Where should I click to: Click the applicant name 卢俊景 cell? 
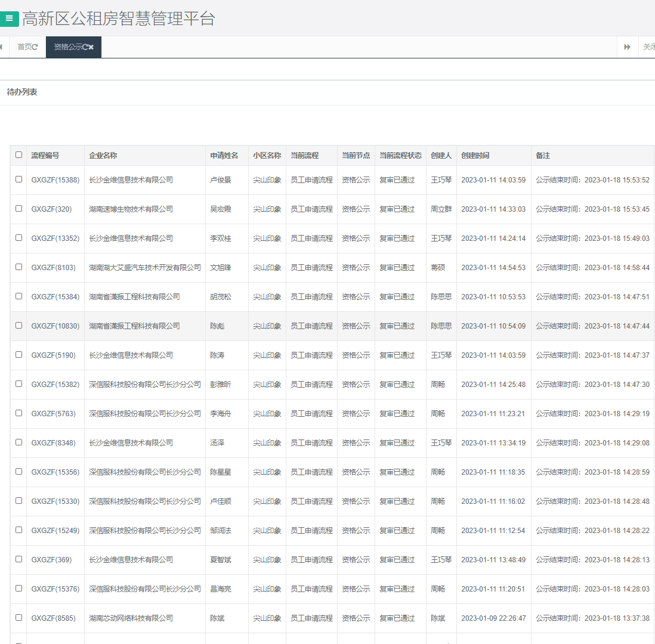(x=221, y=180)
